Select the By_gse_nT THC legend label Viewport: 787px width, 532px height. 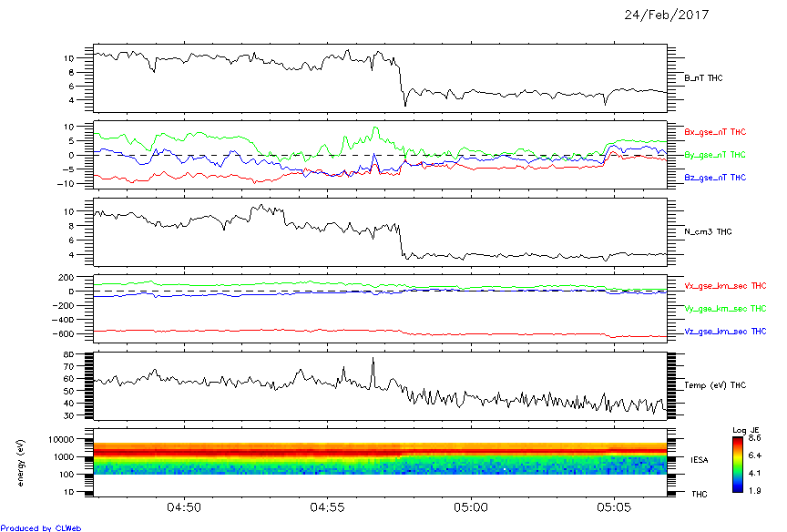point(715,155)
